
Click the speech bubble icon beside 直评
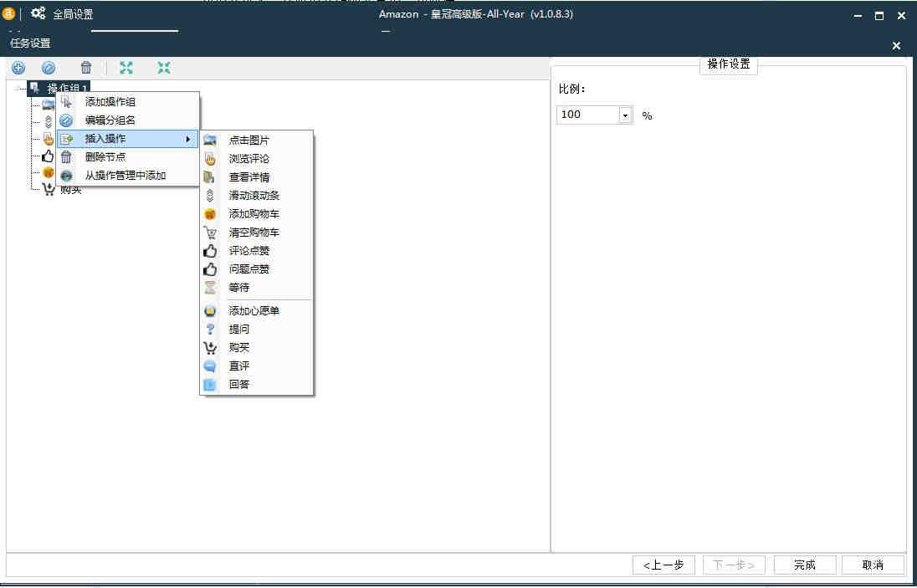point(210,366)
